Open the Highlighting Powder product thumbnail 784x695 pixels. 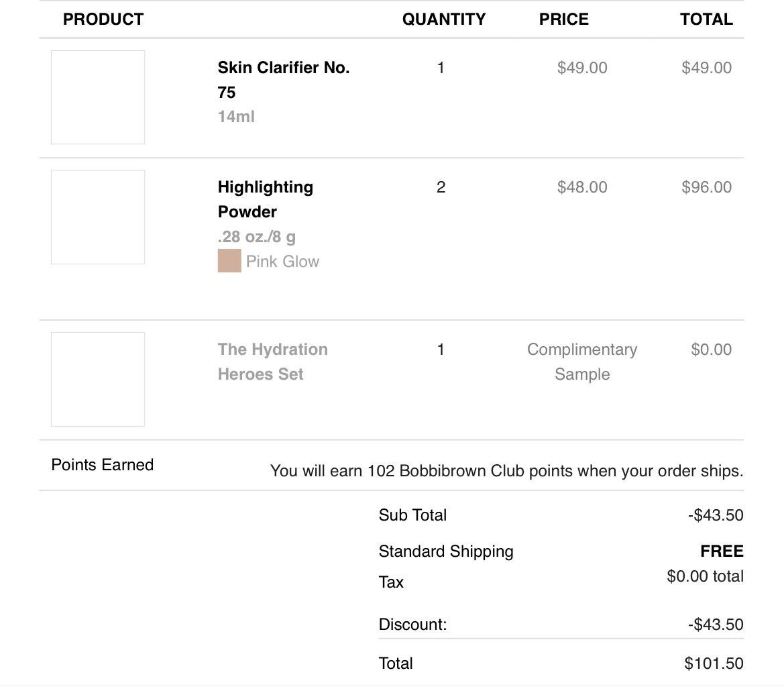pyautogui.click(x=98, y=217)
